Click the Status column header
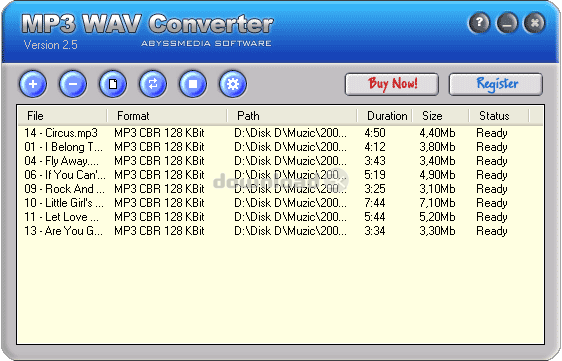 click(x=499, y=116)
